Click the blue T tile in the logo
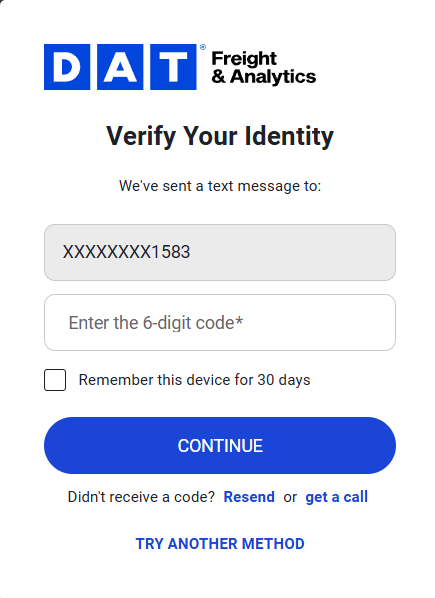 (173, 67)
